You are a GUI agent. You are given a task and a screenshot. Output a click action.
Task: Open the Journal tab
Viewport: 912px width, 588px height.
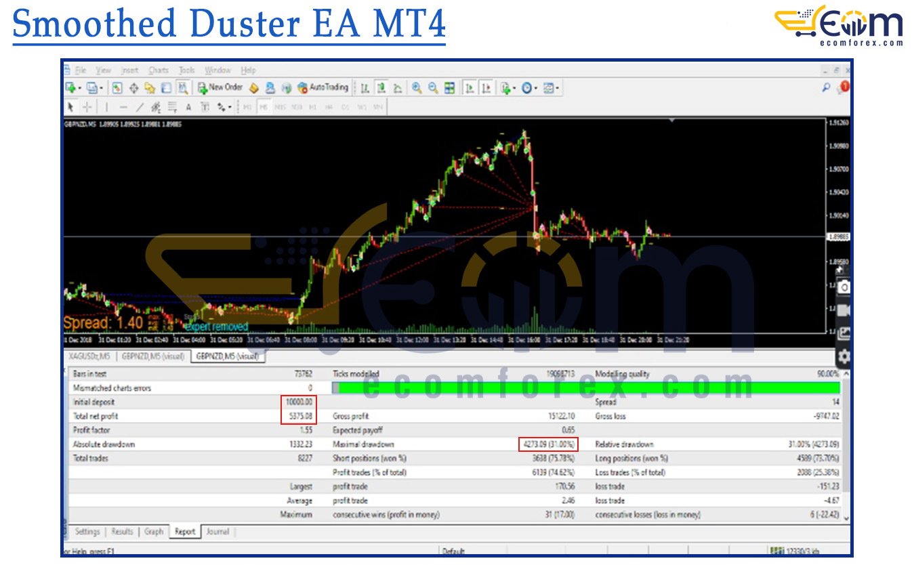(217, 532)
